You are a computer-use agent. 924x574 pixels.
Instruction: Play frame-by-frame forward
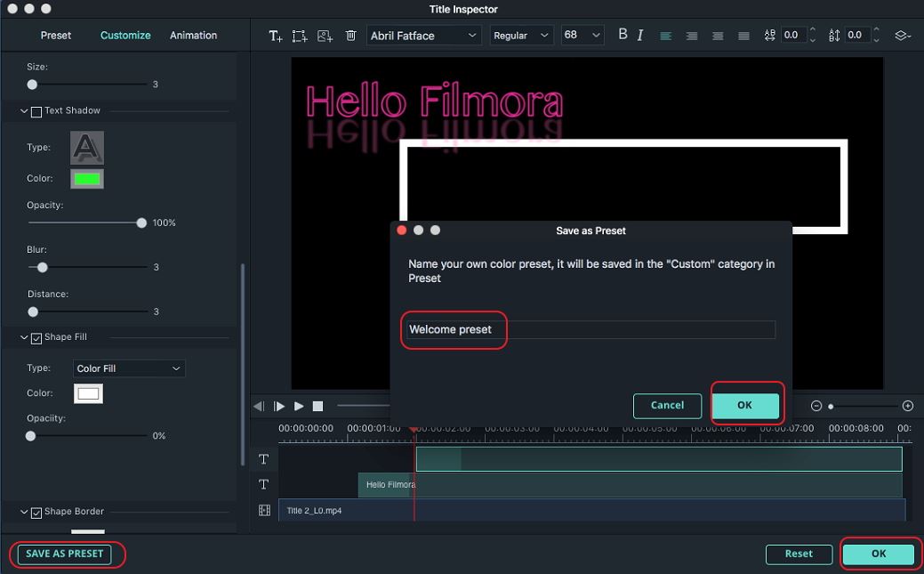tap(279, 406)
